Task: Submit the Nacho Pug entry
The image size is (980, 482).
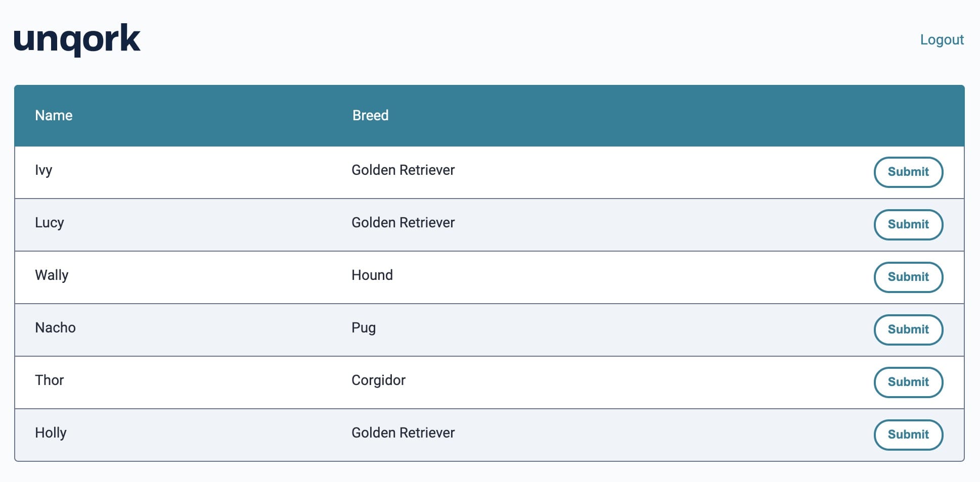Action: pos(908,329)
